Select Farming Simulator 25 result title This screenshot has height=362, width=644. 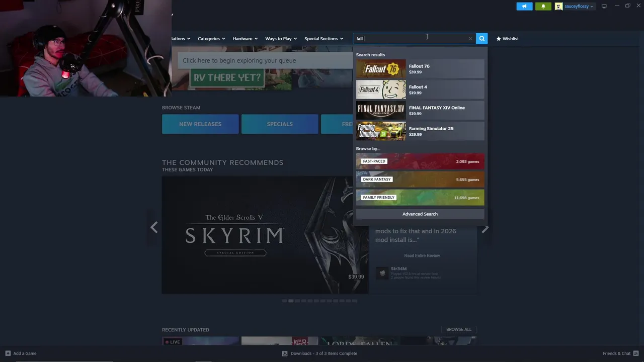[x=431, y=128]
